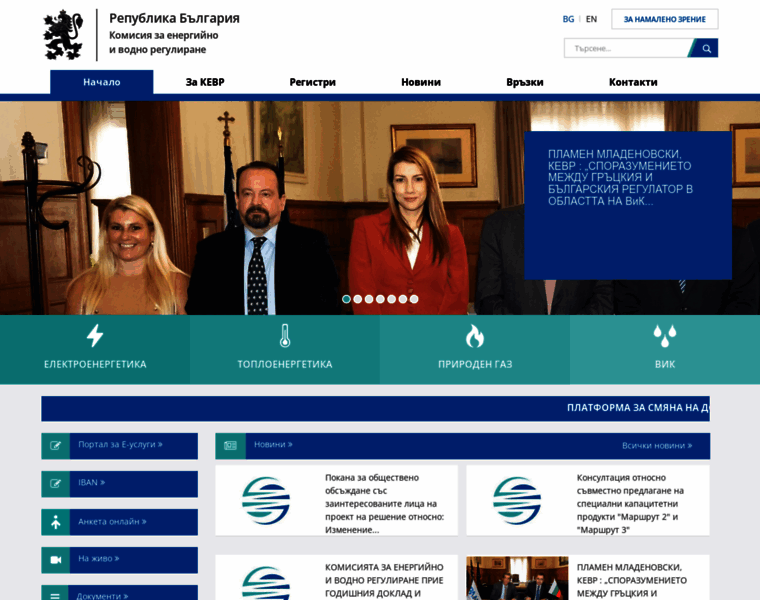The image size is (760, 600).
Task: Open the Връзки menu item
Action: click(524, 82)
